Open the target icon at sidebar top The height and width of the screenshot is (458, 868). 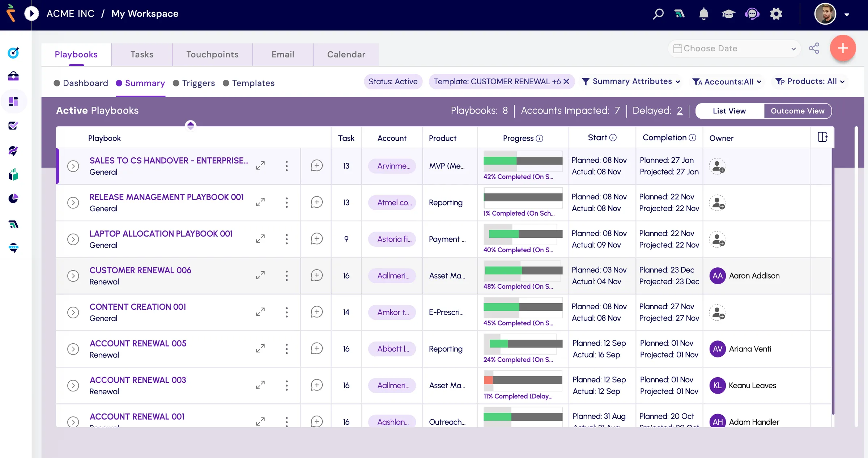13,53
